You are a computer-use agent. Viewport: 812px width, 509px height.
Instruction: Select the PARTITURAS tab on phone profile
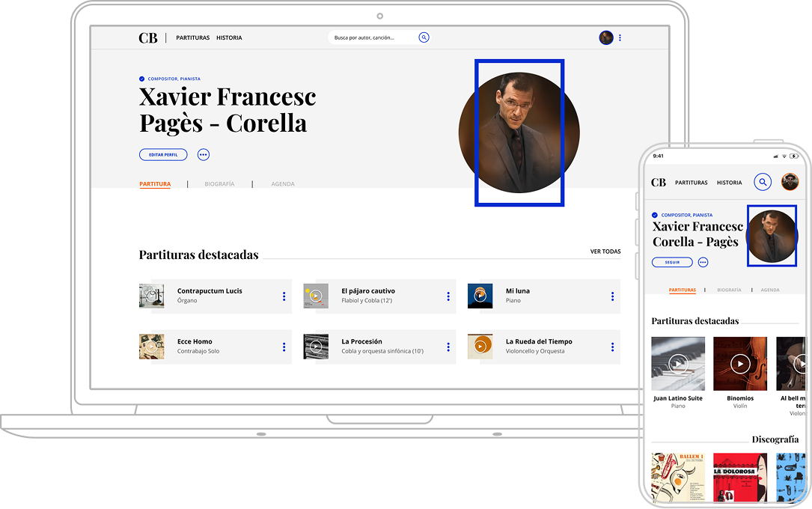(682, 290)
